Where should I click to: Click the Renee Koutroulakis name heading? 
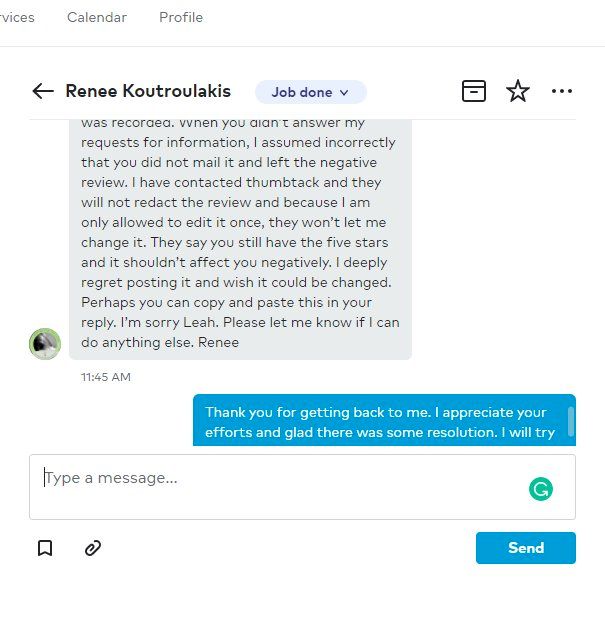pyautogui.click(x=148, y=91)
